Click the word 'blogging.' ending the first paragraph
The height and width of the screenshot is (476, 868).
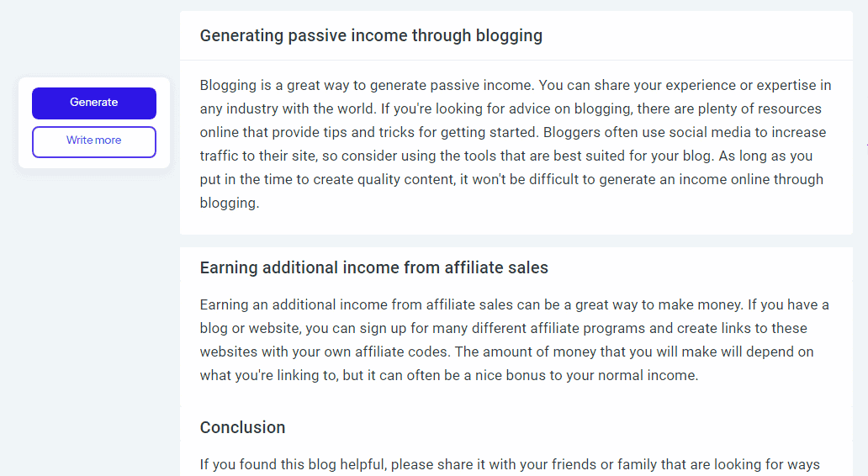coord(229,204)
